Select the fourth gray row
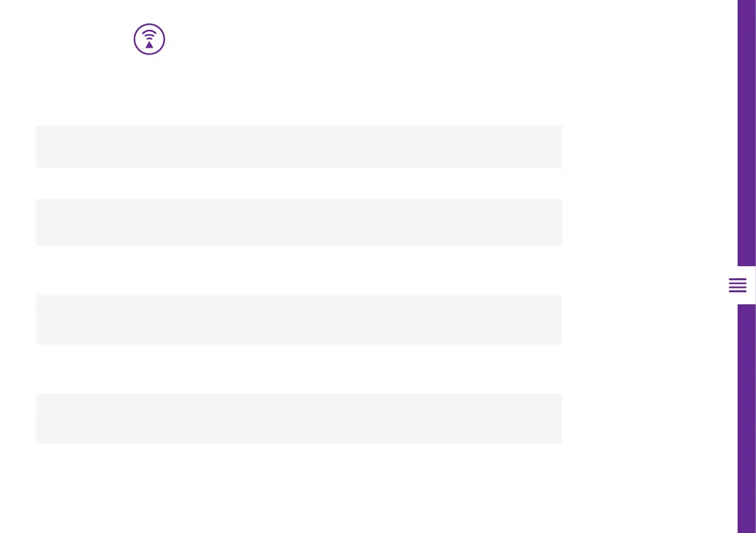 (x=298, y=418)
